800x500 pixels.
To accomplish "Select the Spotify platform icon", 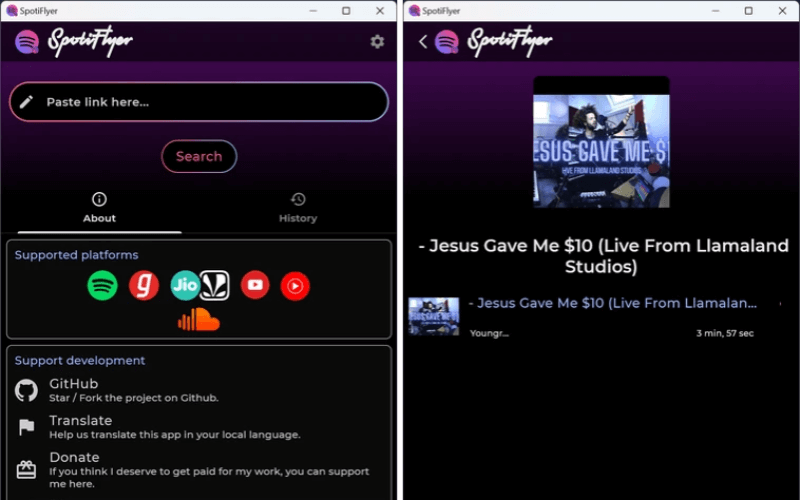I will (x=103, y=285).
